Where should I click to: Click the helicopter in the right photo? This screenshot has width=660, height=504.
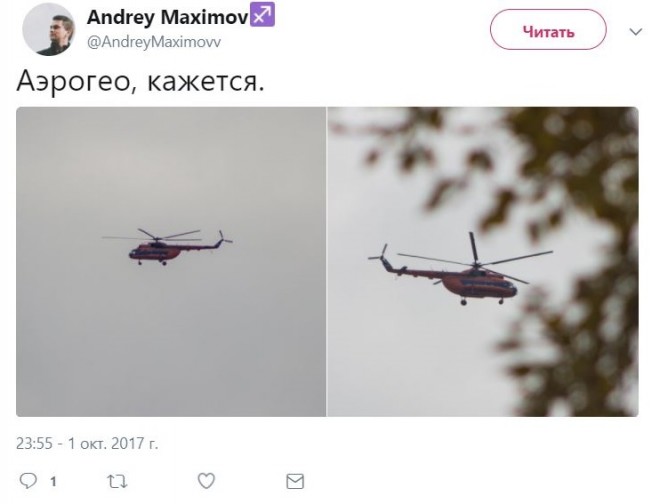(x=460, y=269)
